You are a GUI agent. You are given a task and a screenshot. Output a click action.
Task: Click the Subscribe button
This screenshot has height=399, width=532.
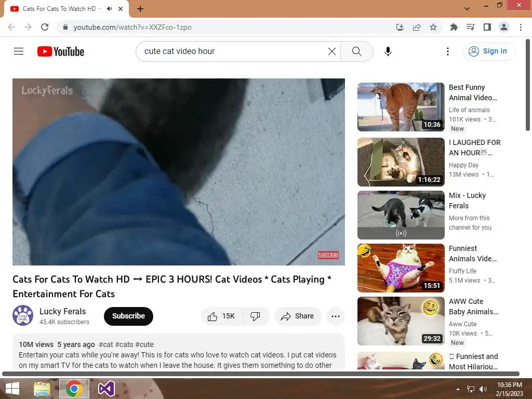pyautogui.click(x=129, y=316)
